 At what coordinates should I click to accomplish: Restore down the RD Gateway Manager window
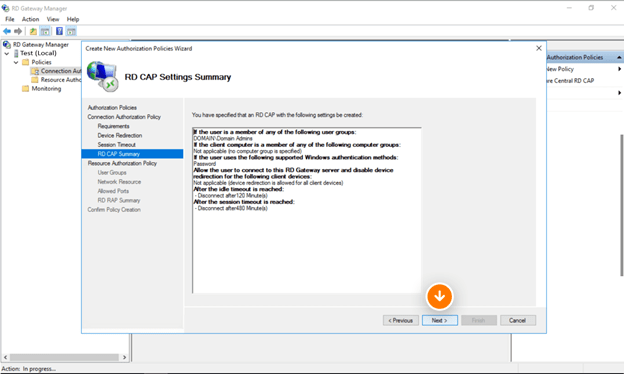tap(591, 8)
